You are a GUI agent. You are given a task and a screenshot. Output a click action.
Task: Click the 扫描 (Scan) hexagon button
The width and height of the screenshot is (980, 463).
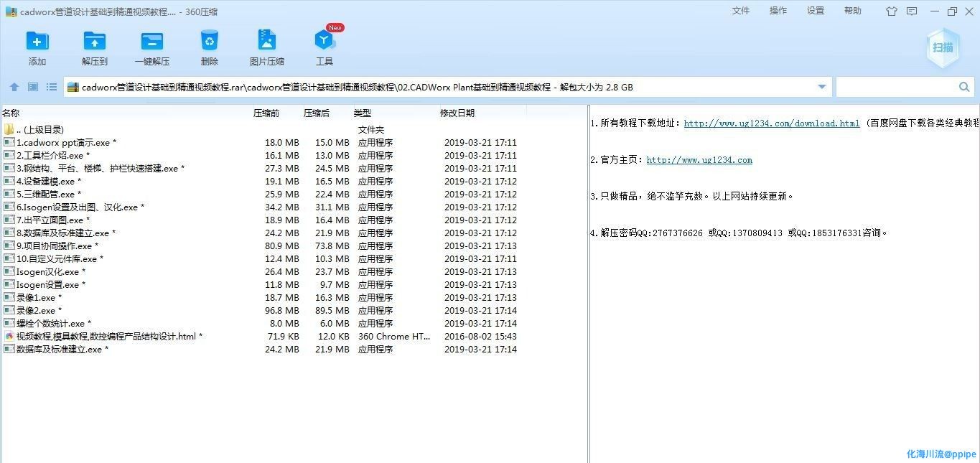point(943,47)
